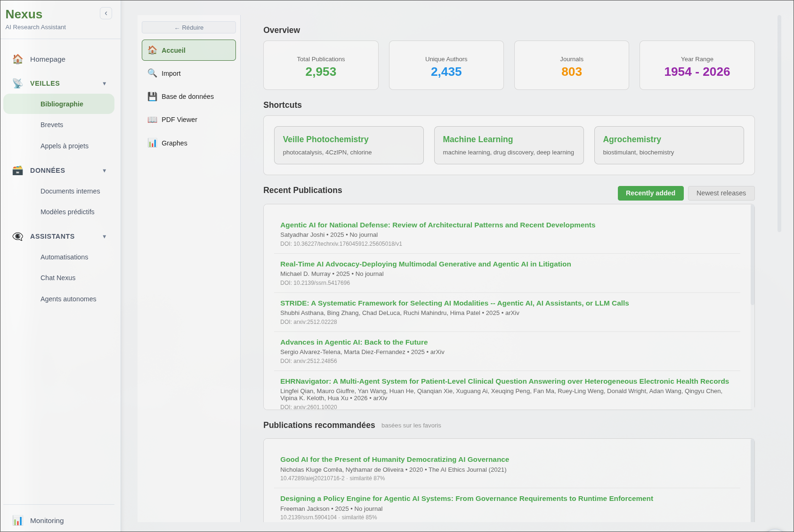The height and width of the screenshot is (532, 794).
Task: Collapse the VEILLES section arrow
Action: click(x=105, y=83)
